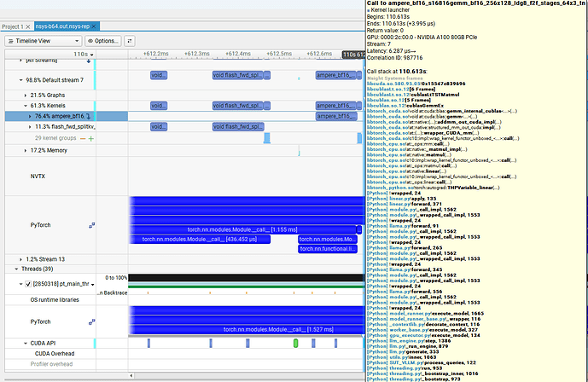Viewport: 588px width, 382px height.
Task: Select ampere_bf16_ kernel in 61.3% Kernels row
Action: click(x=335, y=106)
